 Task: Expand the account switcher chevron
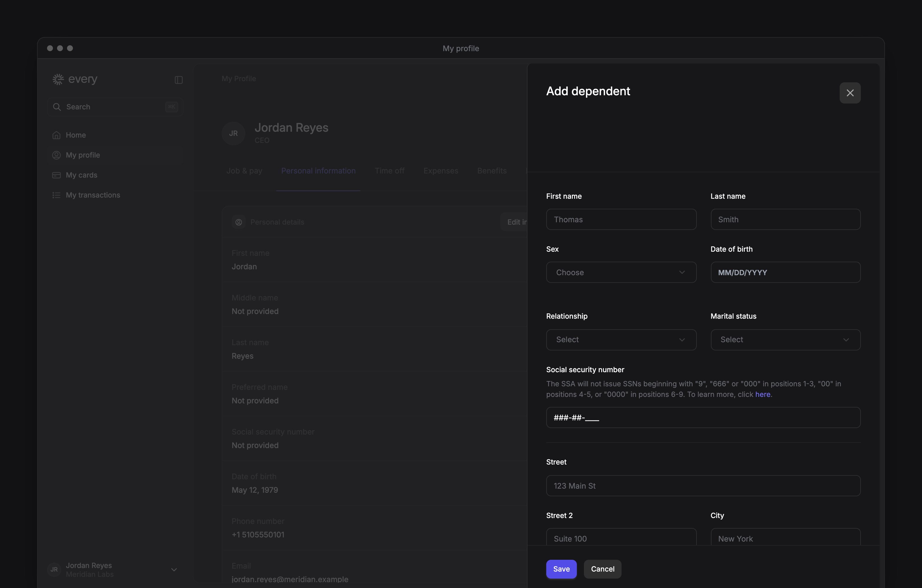174,570
